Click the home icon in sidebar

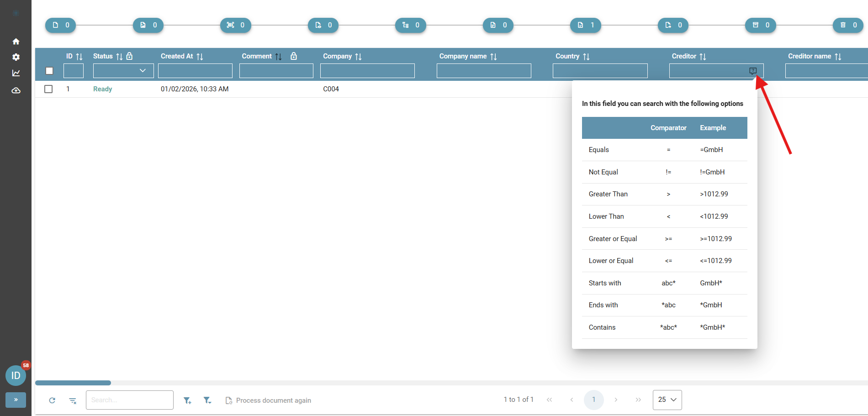click(16, 42)
